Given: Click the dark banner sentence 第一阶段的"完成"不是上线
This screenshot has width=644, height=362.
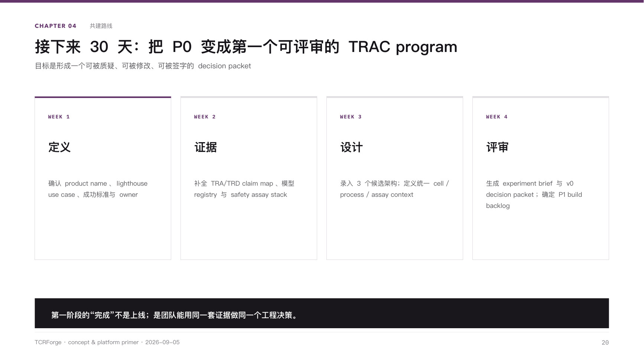Looking at the screenshot, I should 175,316.
